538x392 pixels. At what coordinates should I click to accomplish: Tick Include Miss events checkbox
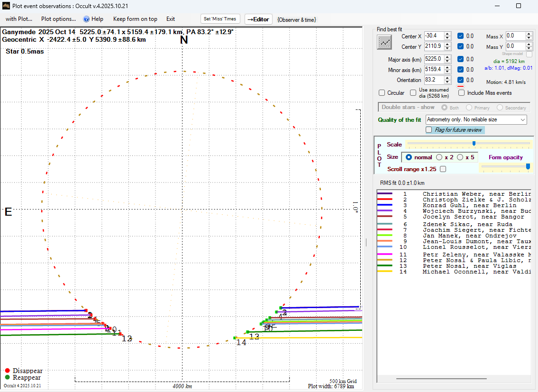[x=462, y=93]
